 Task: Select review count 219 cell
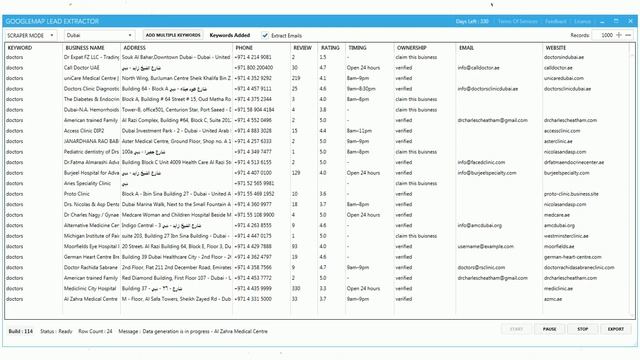296,78
